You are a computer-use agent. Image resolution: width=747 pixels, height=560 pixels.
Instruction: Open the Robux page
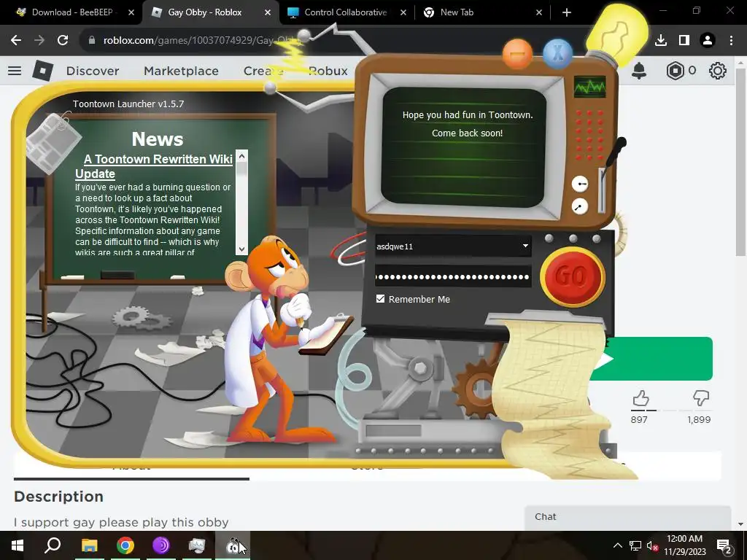(x=328, y=71)
